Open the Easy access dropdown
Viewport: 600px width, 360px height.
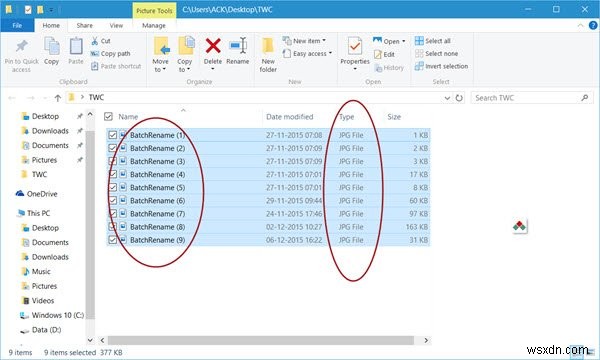point(307,54)
